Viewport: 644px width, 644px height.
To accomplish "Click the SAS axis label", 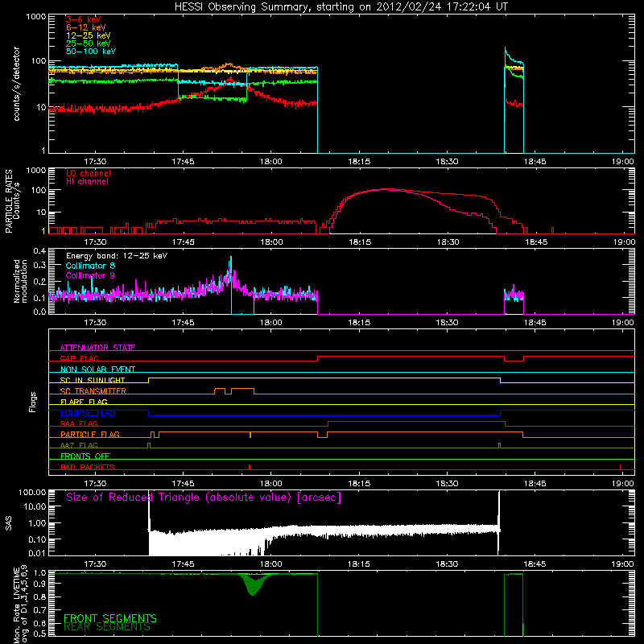I will (x=8, y=523).
